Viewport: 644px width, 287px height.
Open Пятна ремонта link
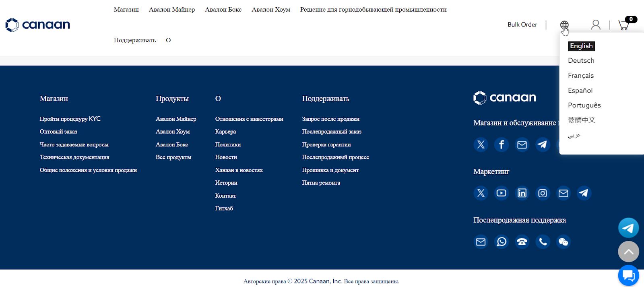pos(321,183)
